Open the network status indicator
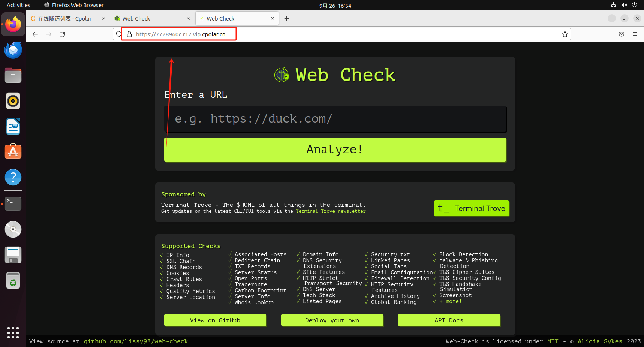644x347 pixels. 613,5
